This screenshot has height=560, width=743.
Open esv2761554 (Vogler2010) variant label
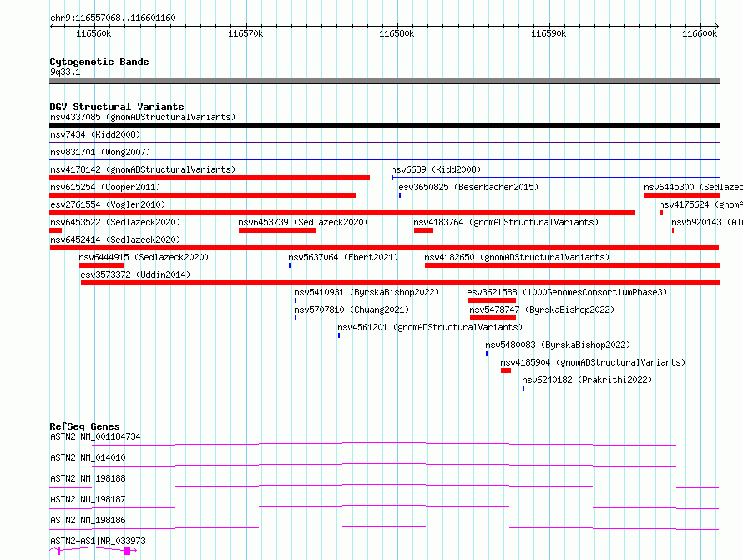108,204
